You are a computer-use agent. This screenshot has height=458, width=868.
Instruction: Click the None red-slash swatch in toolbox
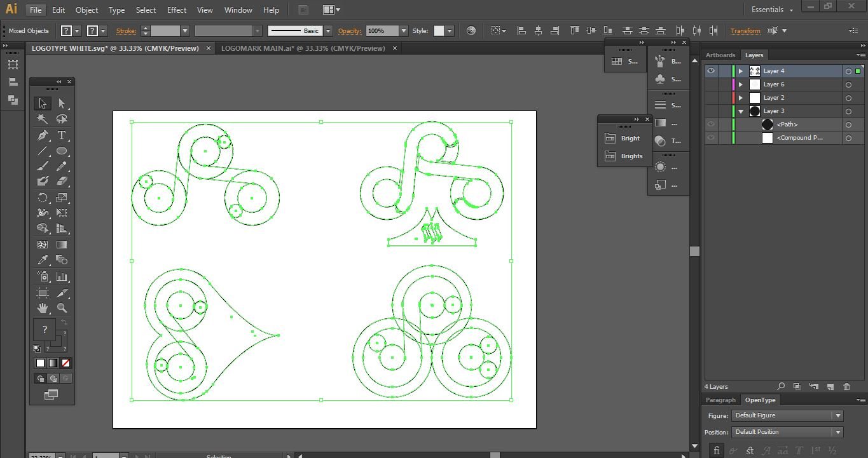[65, 363]
